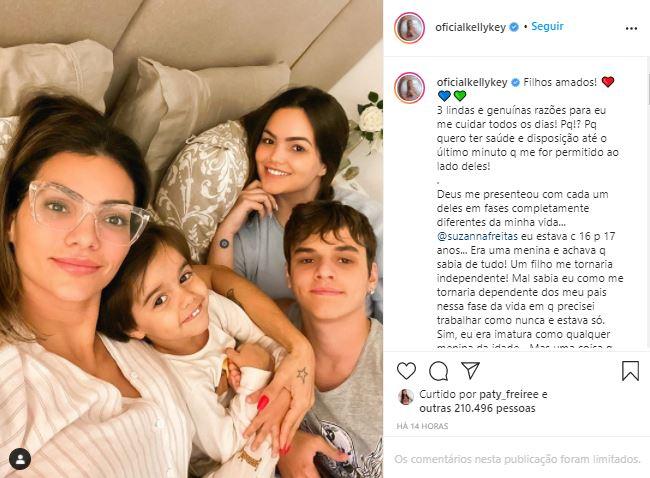Screen dimensions: 650x478
Task: Click the verified badge in the caption
Action: point(515,82)
